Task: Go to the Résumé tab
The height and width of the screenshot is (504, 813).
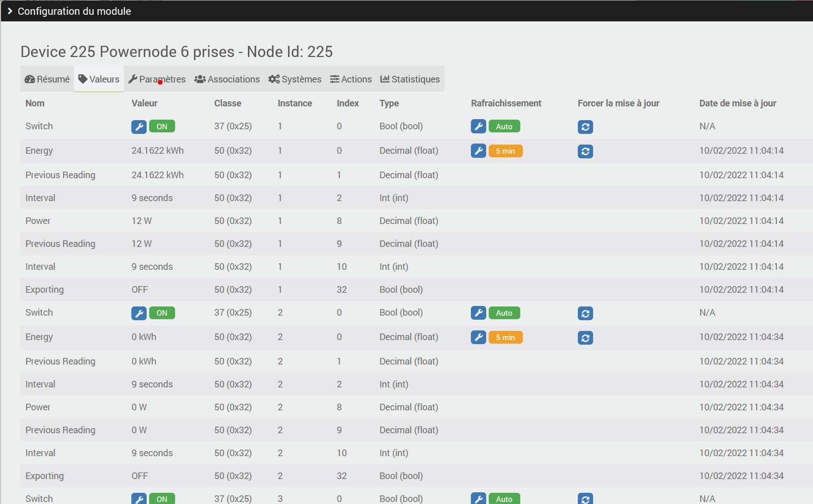Action: click(47, 79)
